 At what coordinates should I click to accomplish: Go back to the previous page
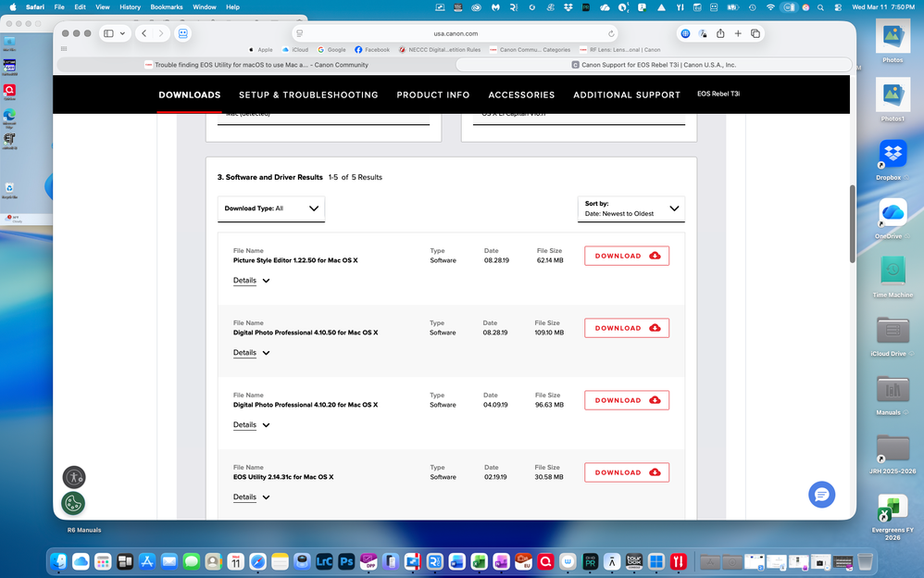tap(144, 33)
